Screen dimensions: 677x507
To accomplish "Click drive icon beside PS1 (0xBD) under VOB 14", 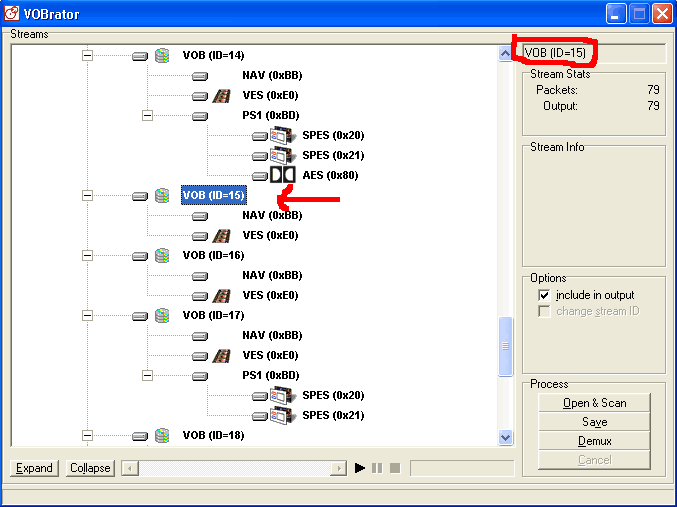I will 200,116.
